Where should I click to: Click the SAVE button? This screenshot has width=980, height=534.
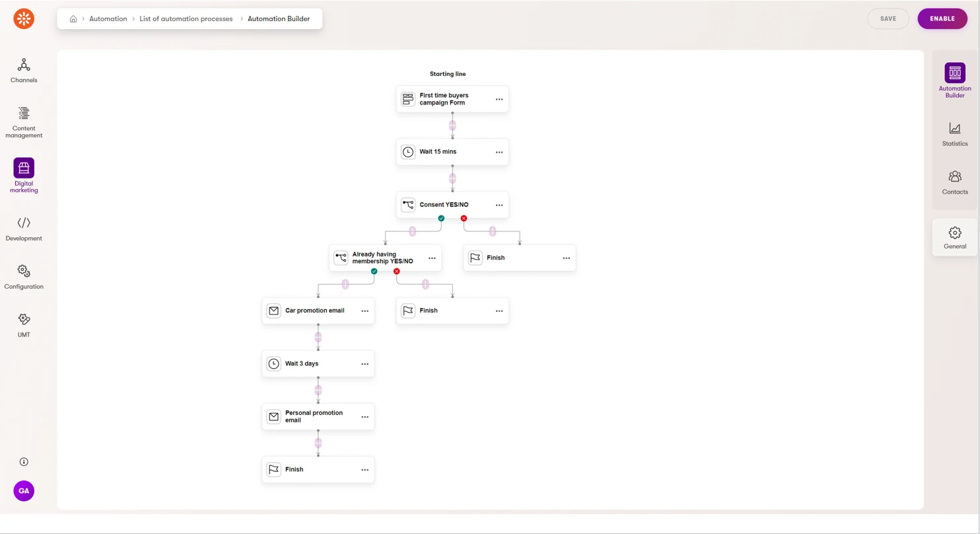pyautogui.click(x=888, y=19)
